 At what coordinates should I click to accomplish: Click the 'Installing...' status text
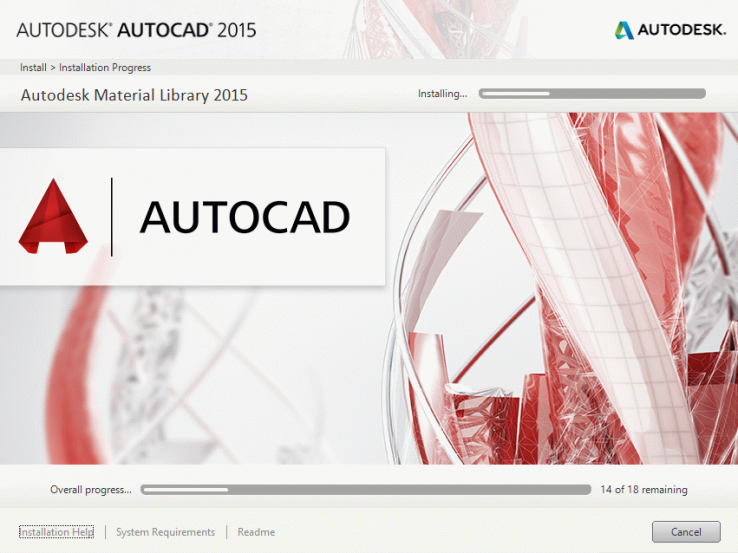(x=442, y=94)
